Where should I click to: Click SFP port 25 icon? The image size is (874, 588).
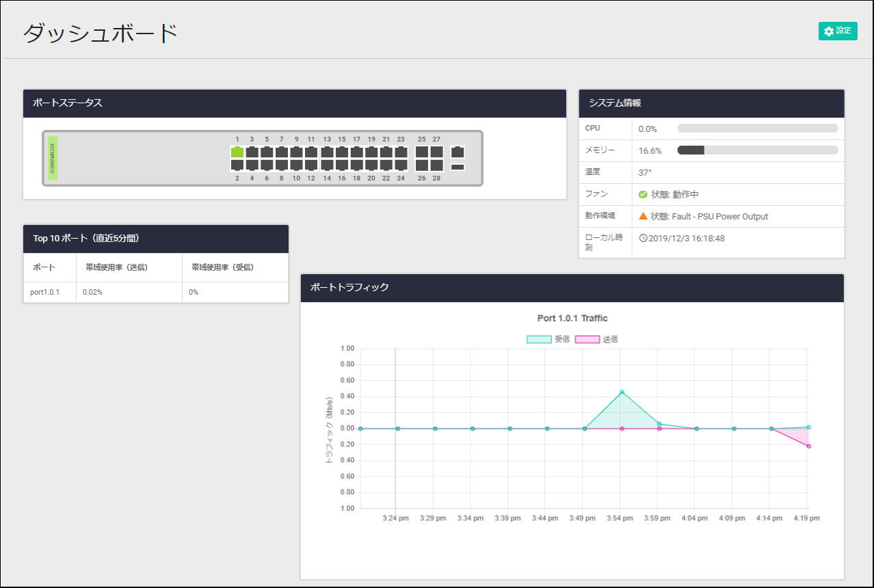pos(422,152)
